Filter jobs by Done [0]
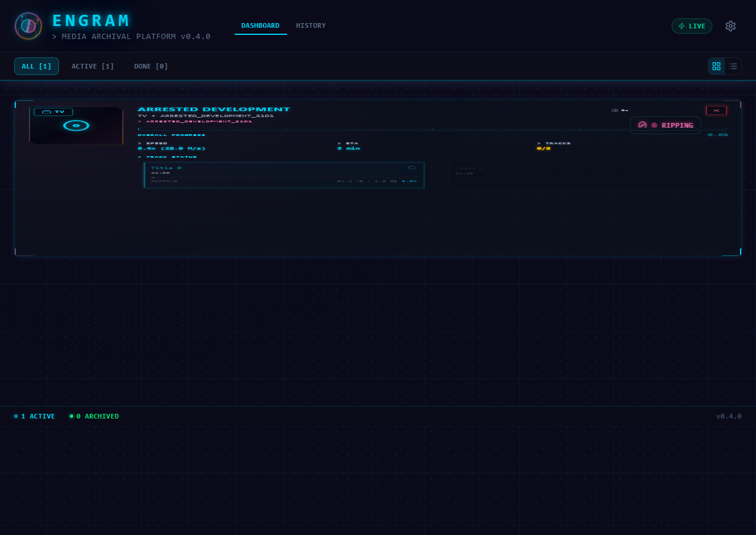Screen dimensions: 756x535 coord(151,66)
